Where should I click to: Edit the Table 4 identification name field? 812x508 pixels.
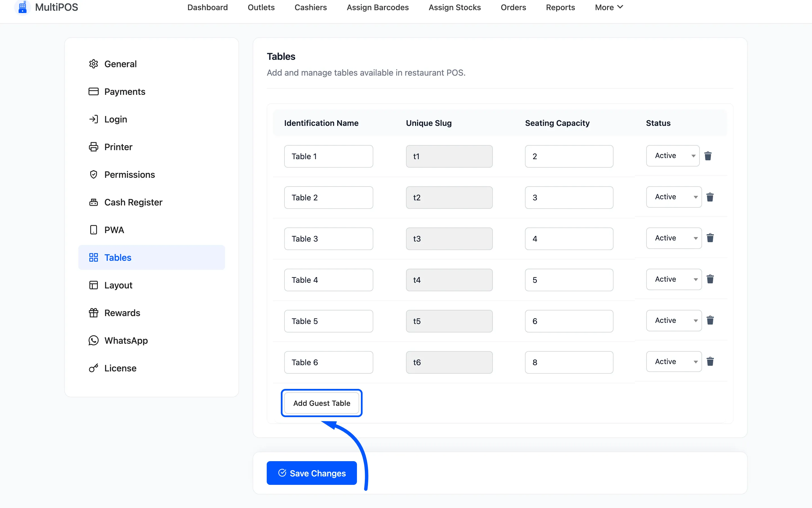tap(328, 280)
